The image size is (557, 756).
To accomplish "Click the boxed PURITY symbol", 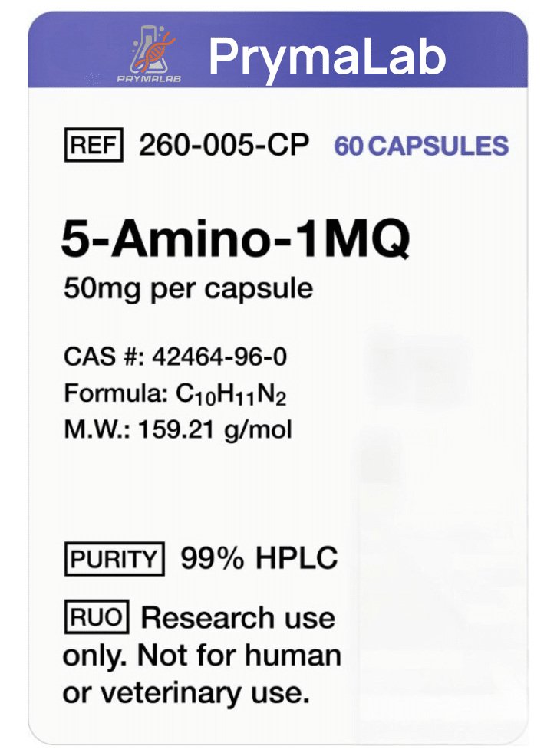I will [x=114, y=560].
